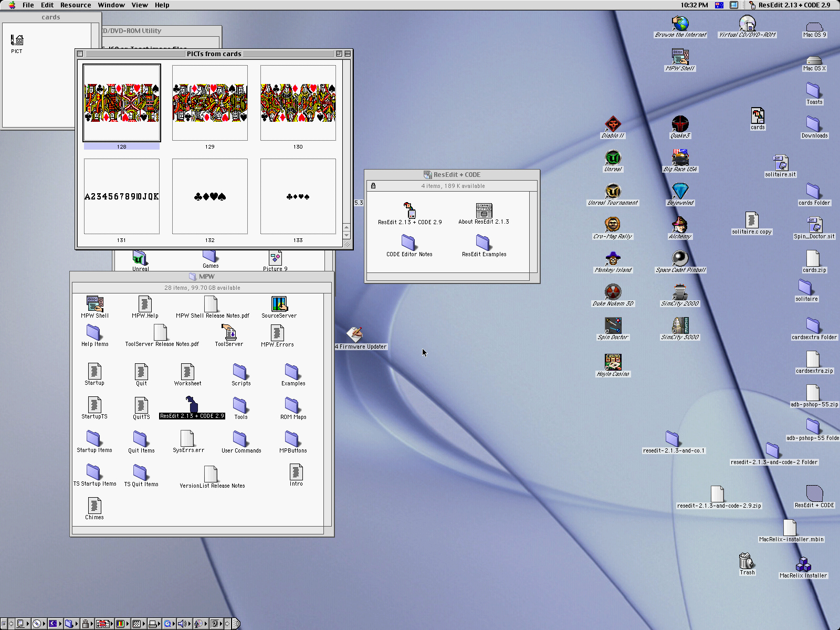Select the Space Cadet Pinball desktop icon

click(x=680, y=258)
